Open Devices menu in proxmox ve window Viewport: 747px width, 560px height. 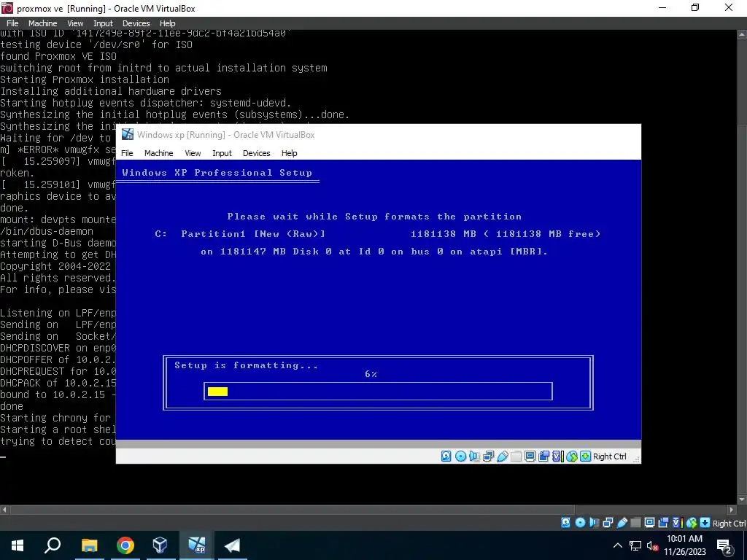click(x=136, y=23)
